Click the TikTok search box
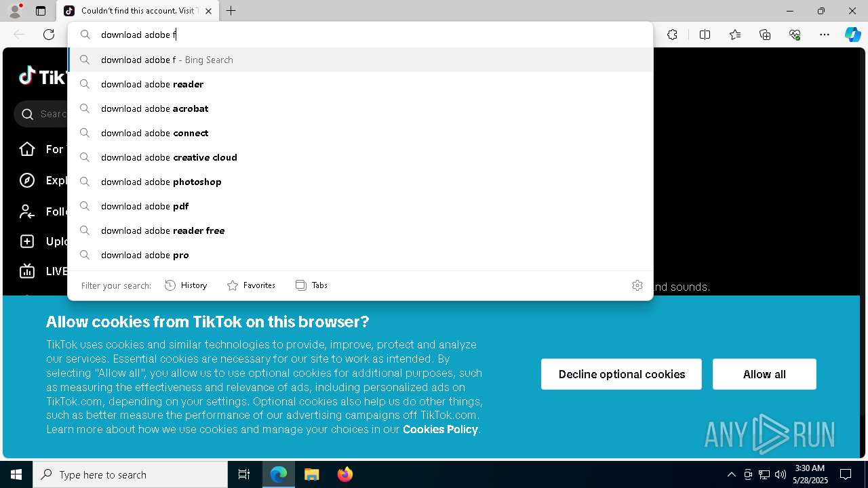 (42, 114)
